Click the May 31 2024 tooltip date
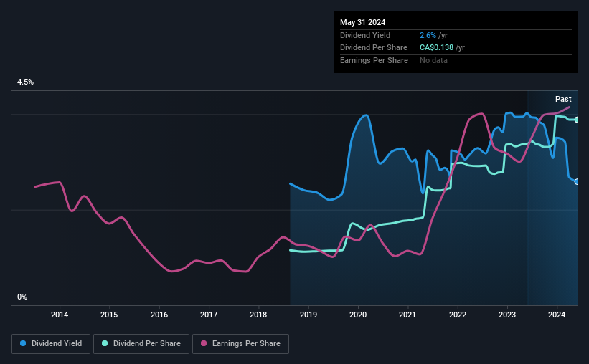589x364 pixels. [362, 22]
